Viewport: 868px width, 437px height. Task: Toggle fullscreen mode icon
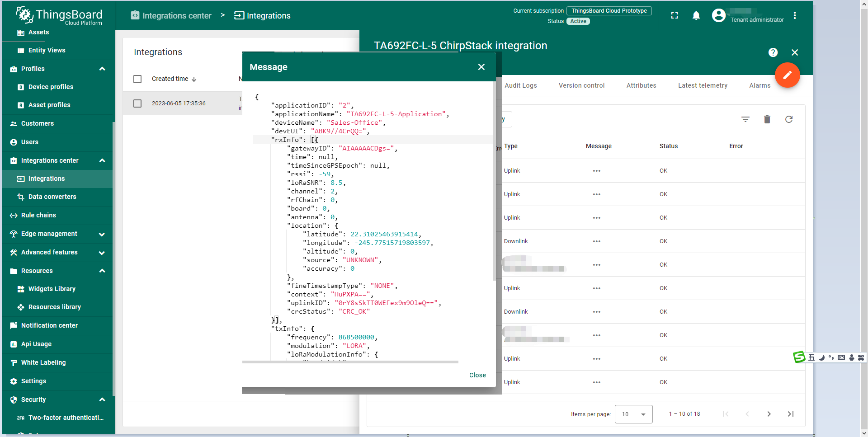[675, 15]
